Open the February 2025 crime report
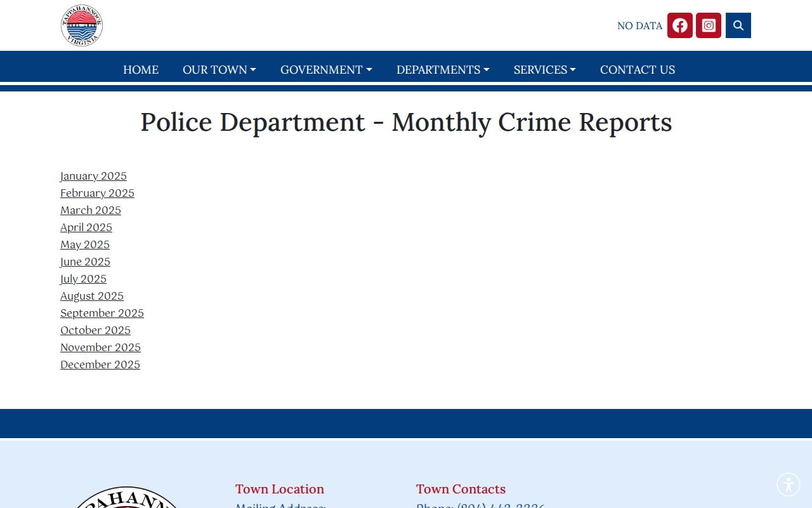The width and height of the screenshot is (812, 508). [x=97, y=193]
